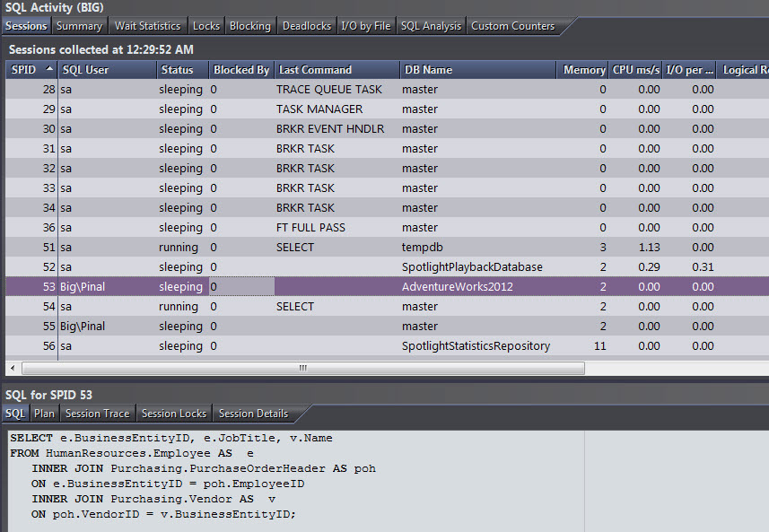Image resolution: width=769 pixels, height=532 pixels.
Task: Select session row SPID 33
Action: 388,188
